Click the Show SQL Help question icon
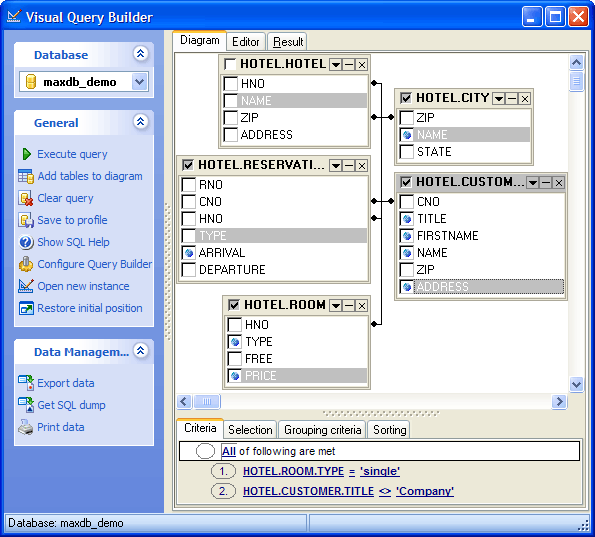Viewport: 595px width, 537px height. pyautogui.click(x=26, y=242)
